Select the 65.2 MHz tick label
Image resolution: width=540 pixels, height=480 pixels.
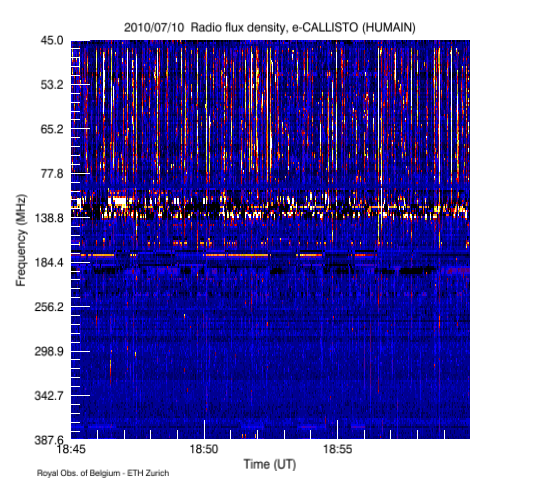[x=52, y=129]
